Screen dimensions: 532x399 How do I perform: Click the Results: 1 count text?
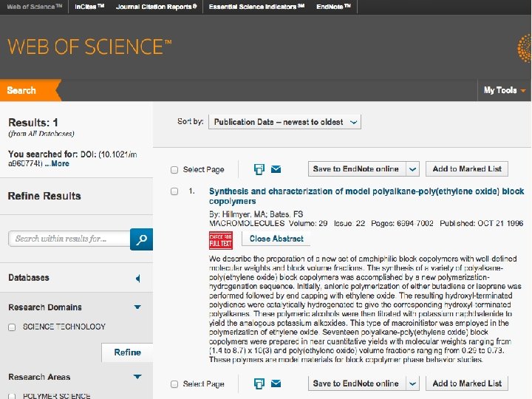click(x=33, y=123)
